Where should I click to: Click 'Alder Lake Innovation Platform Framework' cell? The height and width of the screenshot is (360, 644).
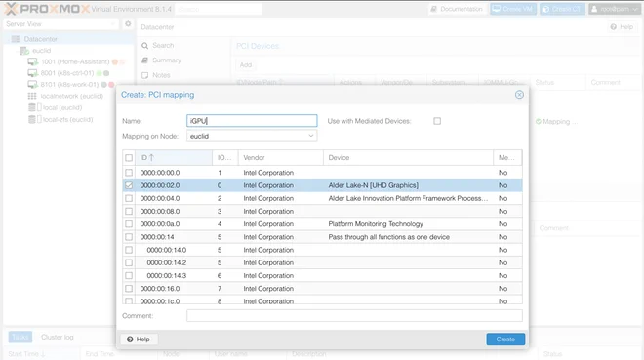click(x=408, y=199)
